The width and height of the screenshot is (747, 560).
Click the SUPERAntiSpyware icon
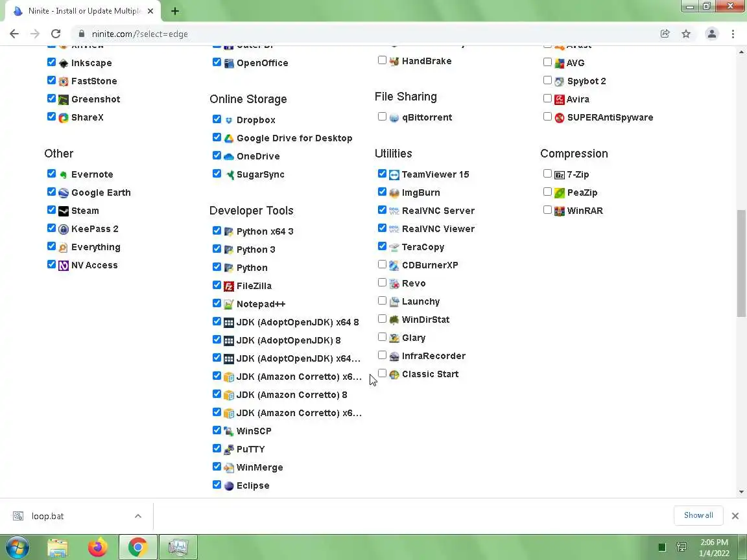point(560,117)
